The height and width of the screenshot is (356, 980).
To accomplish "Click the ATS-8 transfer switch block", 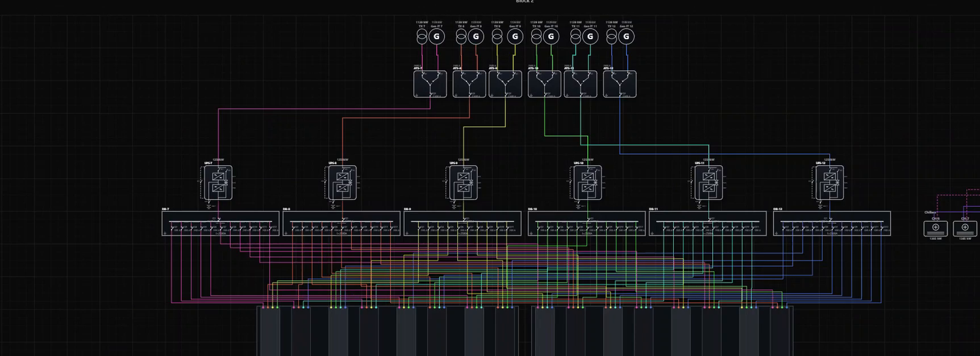I will 469,84.
